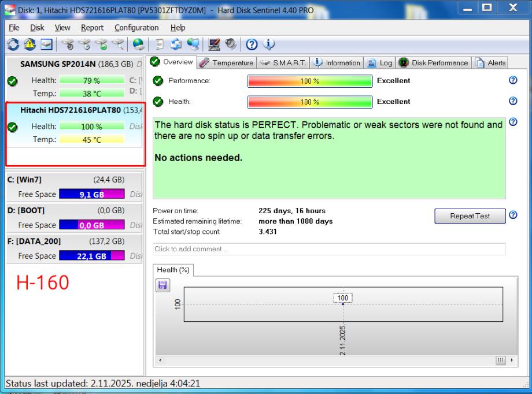The image size is (532, 394).
Task: Click the monitor with screwdriver configuration icon
Action: [214, 44]
